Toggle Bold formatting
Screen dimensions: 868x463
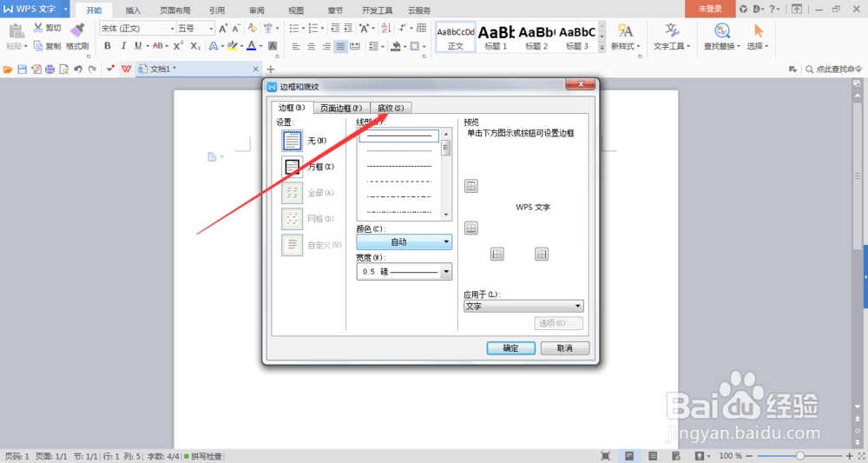point(108,46)
